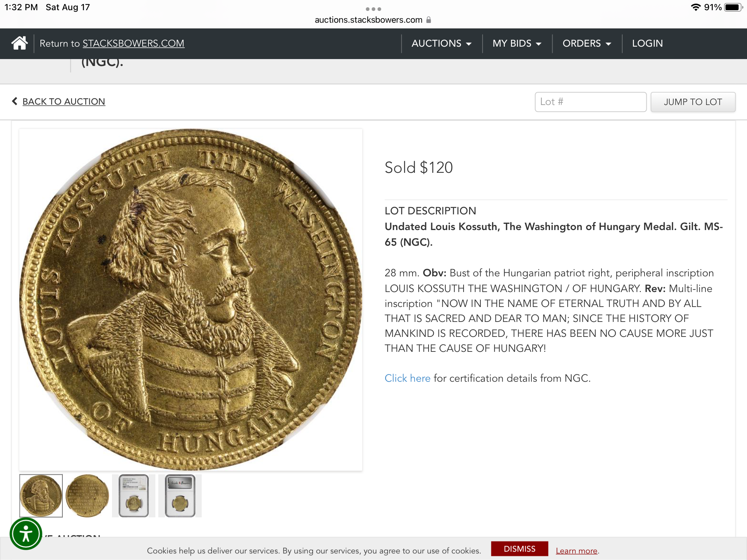Tap the battery indicator icon
The height and width of the screenshot is (560, 747).
(x=733, y=7)
